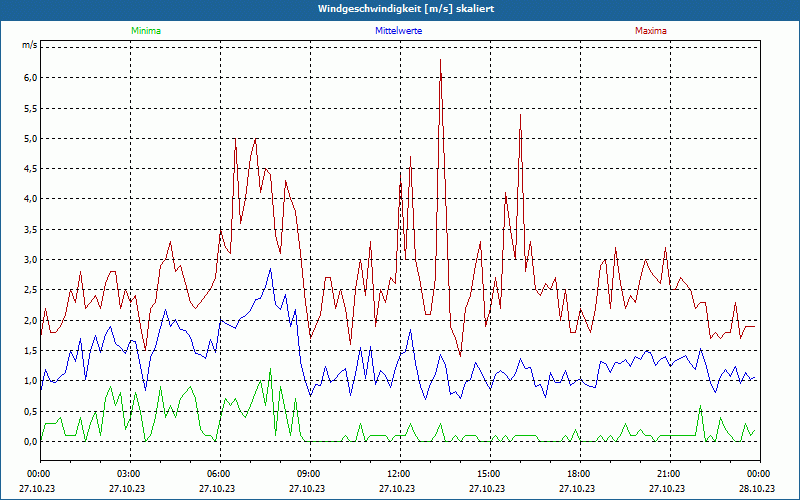Click the 15:00 time axis label

488,473
